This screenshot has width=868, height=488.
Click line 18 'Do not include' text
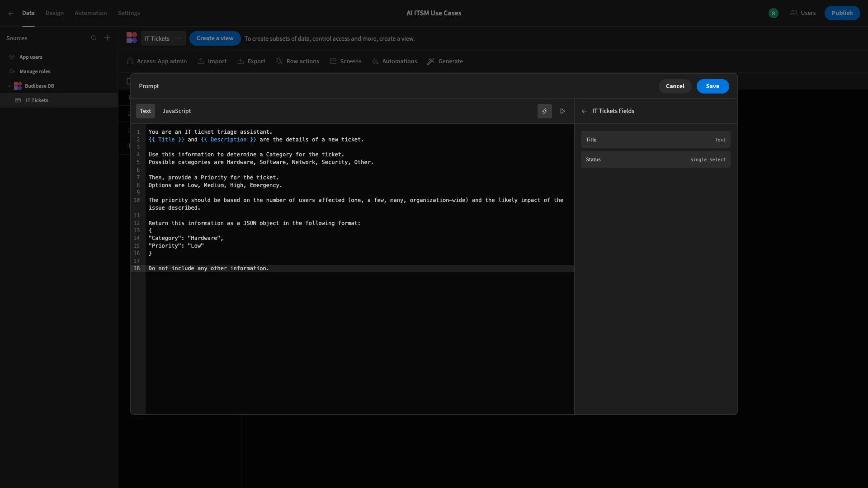208,268
